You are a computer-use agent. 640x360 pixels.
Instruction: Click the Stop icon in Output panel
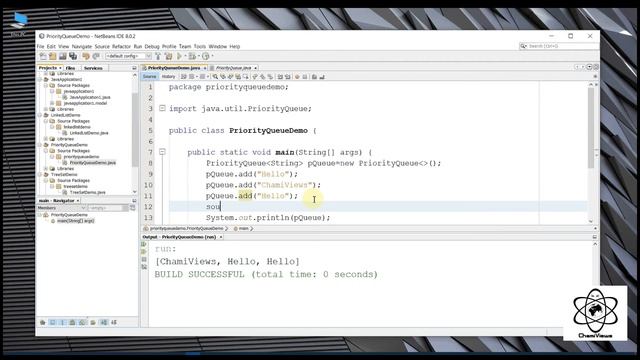(x=144, y=259)
